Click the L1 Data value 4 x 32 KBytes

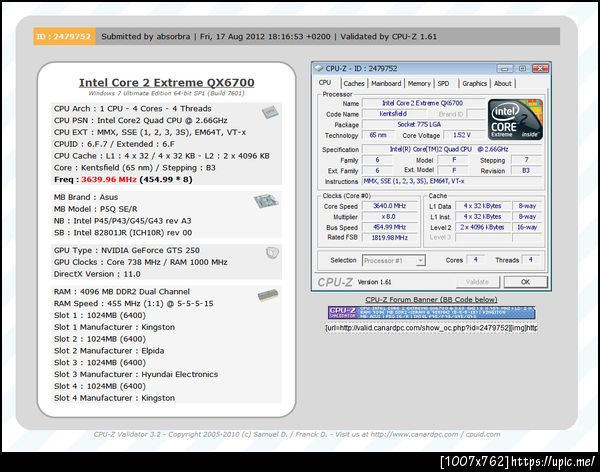coord(483,206)
